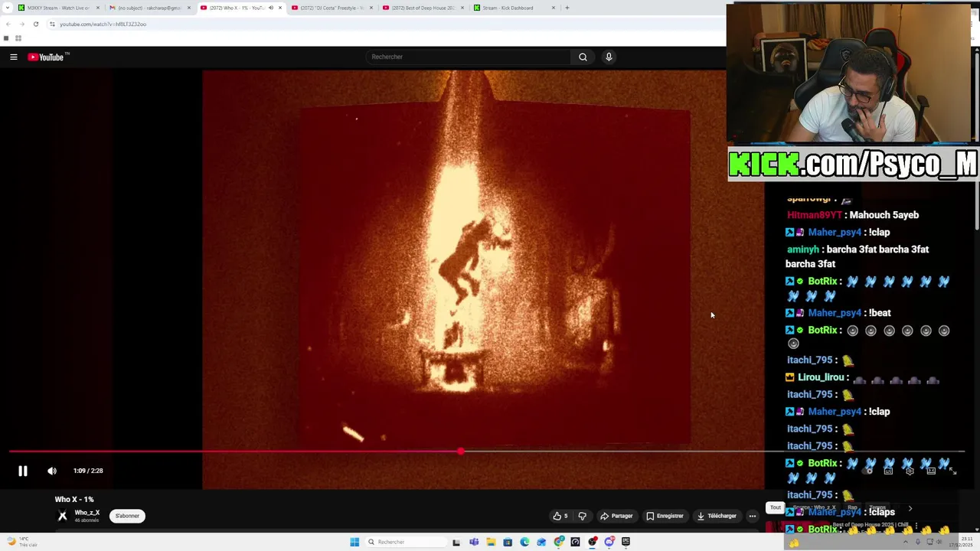980x551 pixels.
Task: Open the Windows Start menu
Action: click(354, 542)
